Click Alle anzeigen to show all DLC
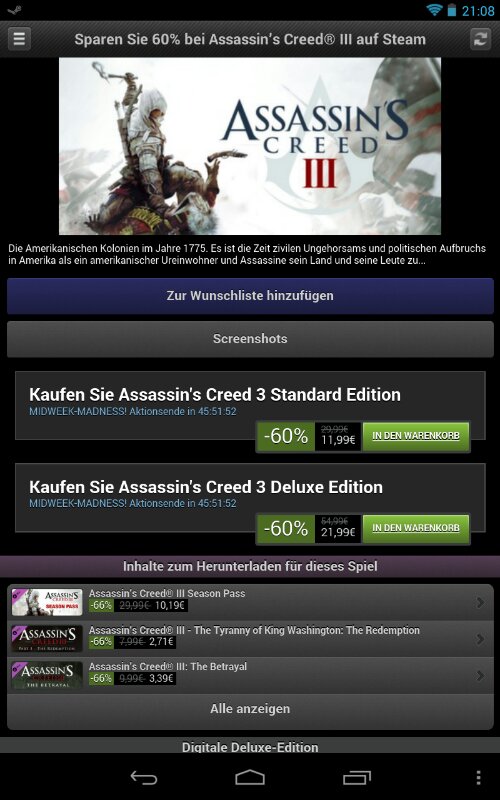Image resolution: width=500 pixels, height=800 pixels. pos(250,709)
